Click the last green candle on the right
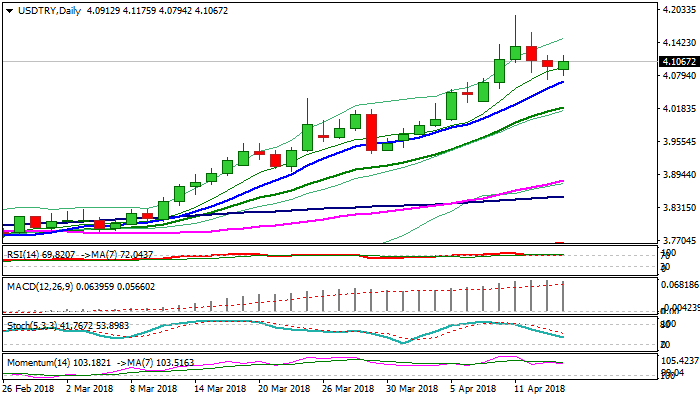Screen dimensions: 700x400 pyautogui.click(x=564, y=65)
